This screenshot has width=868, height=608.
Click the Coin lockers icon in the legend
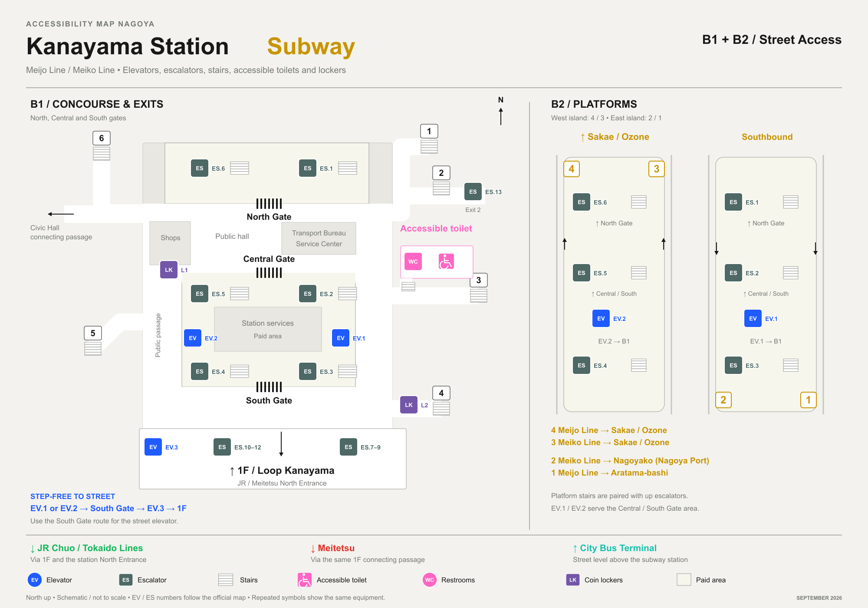[573, 580]
